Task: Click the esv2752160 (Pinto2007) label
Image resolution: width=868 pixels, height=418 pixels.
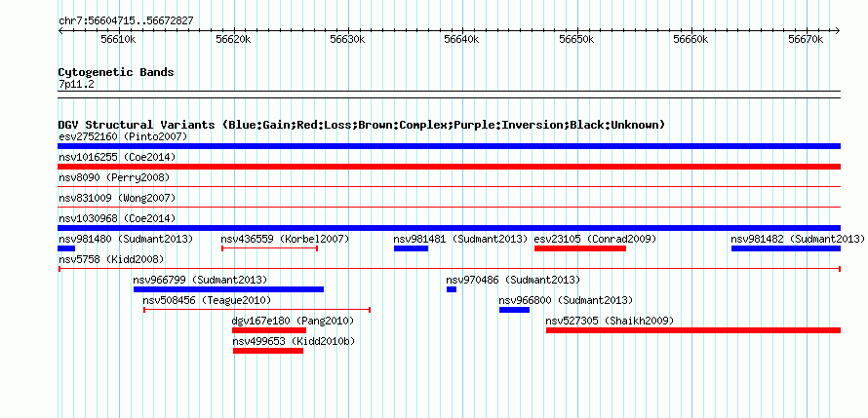Action: point(123,136)
